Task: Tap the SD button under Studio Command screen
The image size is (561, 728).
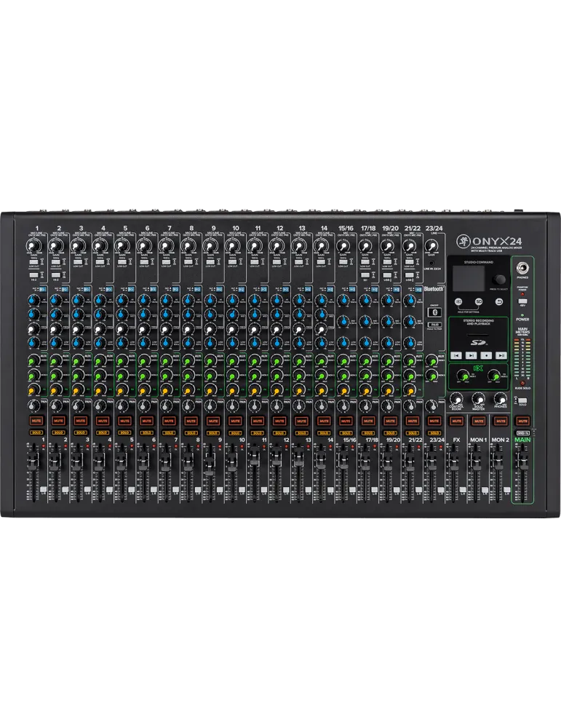Action: click(478, 301)
